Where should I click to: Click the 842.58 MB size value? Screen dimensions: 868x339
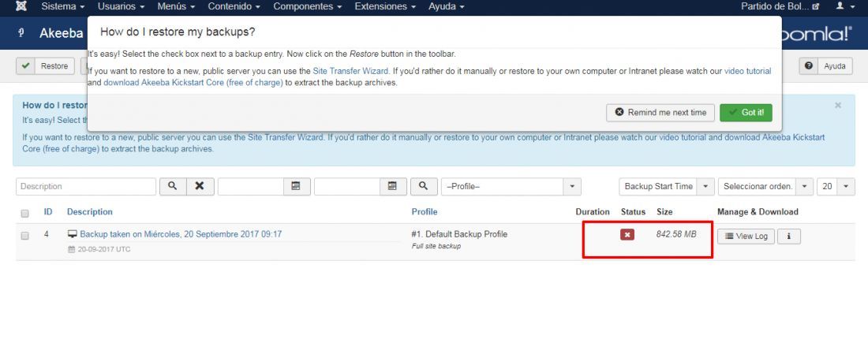pyautogui.click(x=676, y=234)
